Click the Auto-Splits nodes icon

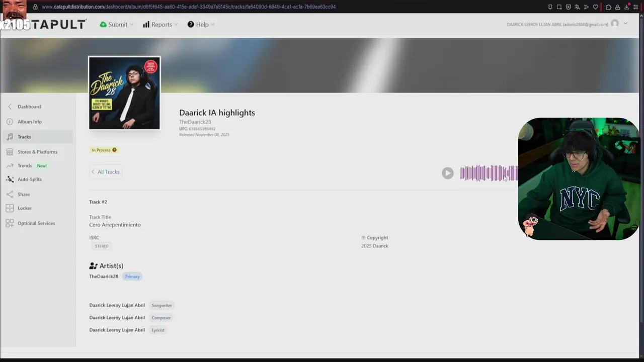coord(10,179)
